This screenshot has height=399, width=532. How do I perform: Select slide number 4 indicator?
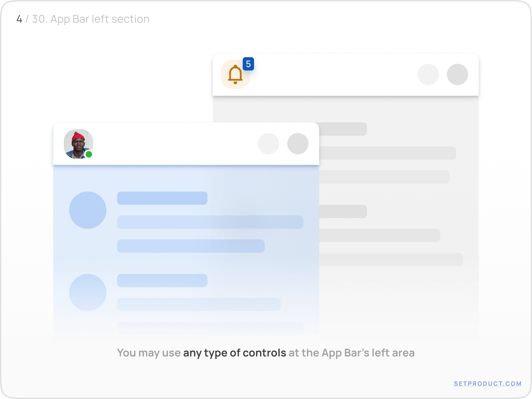click(19, 19)
